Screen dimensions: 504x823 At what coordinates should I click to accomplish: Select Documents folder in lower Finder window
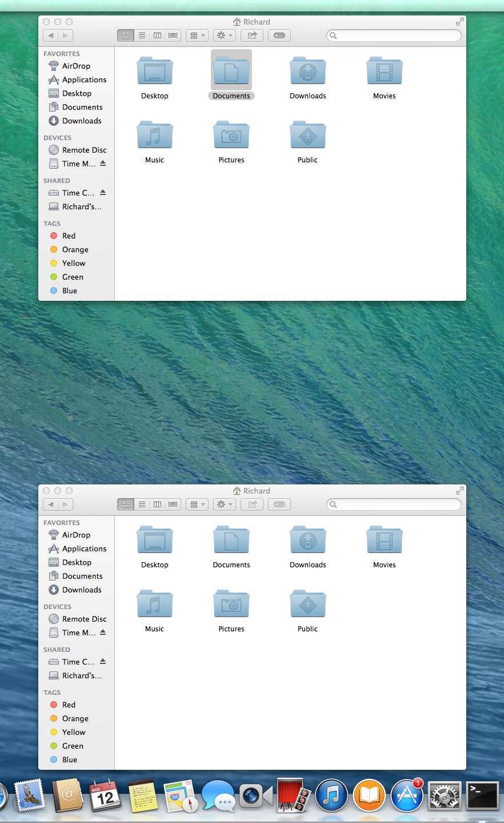click(x=231, y=540)
